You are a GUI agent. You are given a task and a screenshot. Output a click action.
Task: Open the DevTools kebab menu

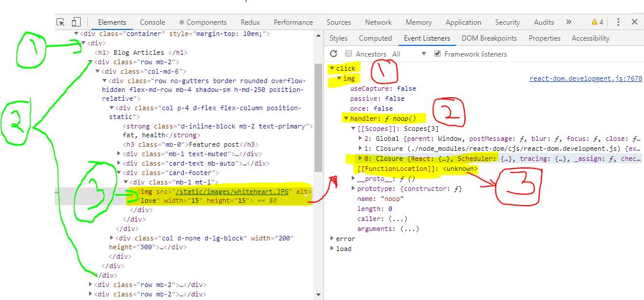pyautogui.click(x=618, y=22)
